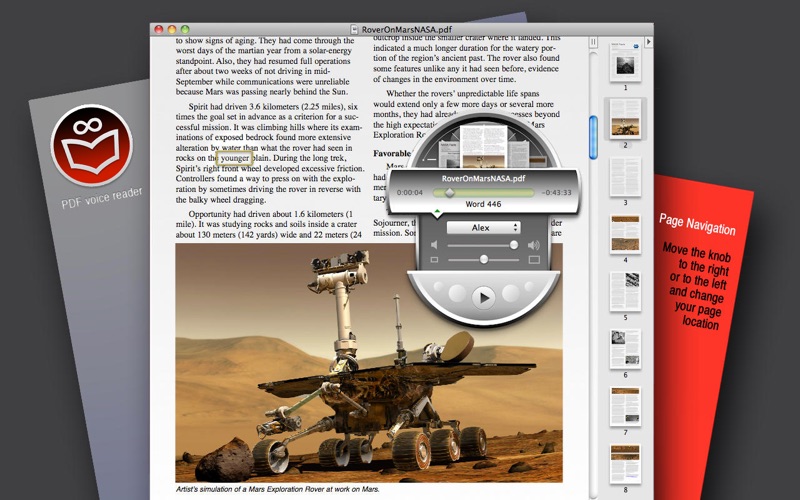This screenshot has width=800, height=500.
Task: Go to page 7 thumbnail in sidebar
Action: (626, 407)
